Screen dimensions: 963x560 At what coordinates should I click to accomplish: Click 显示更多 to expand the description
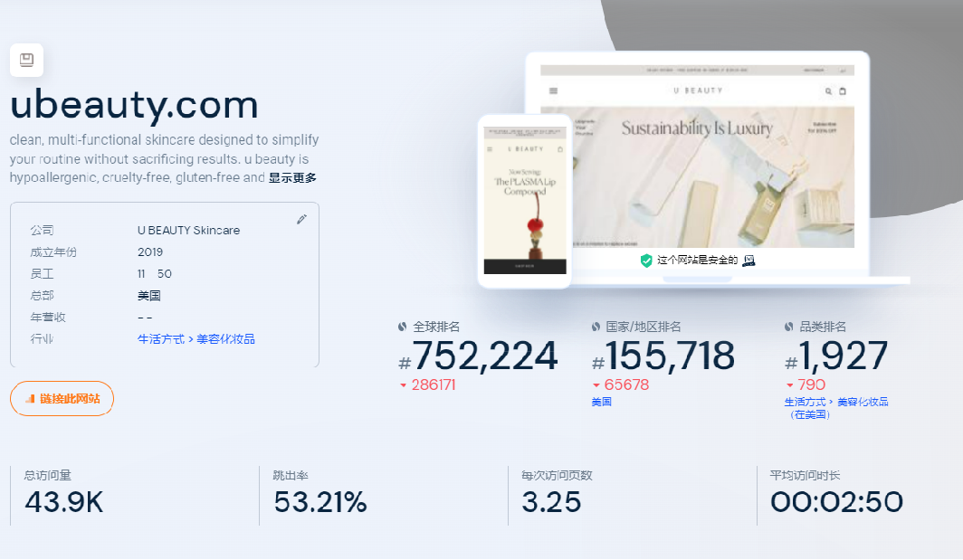pyautogui.click(x=292, y=177)
